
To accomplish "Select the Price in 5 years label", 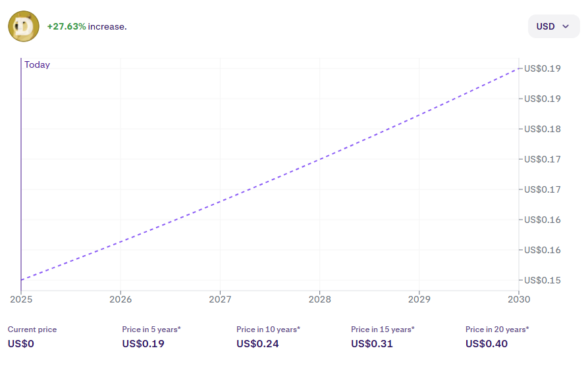I will click(151, 329).
